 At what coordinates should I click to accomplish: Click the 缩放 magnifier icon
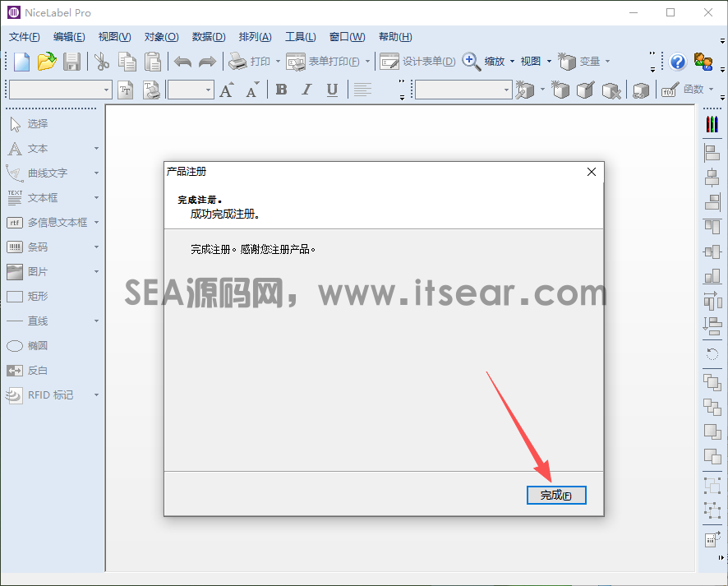point(472,62)
